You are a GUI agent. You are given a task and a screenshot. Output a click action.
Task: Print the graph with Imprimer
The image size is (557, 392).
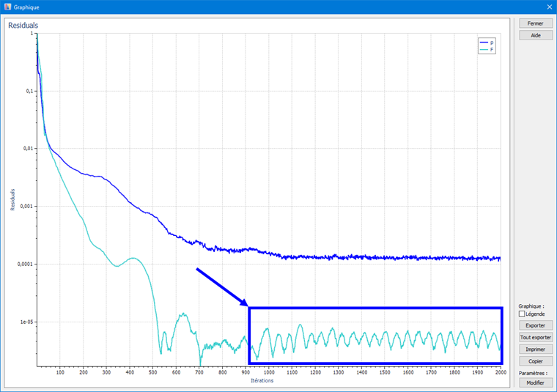coord(535,349)
